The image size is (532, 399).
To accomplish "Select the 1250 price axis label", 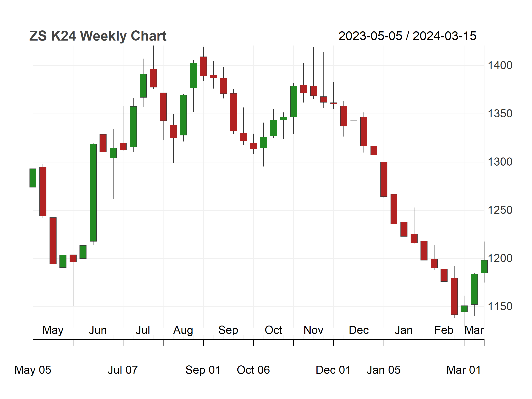I will point(500,210).
